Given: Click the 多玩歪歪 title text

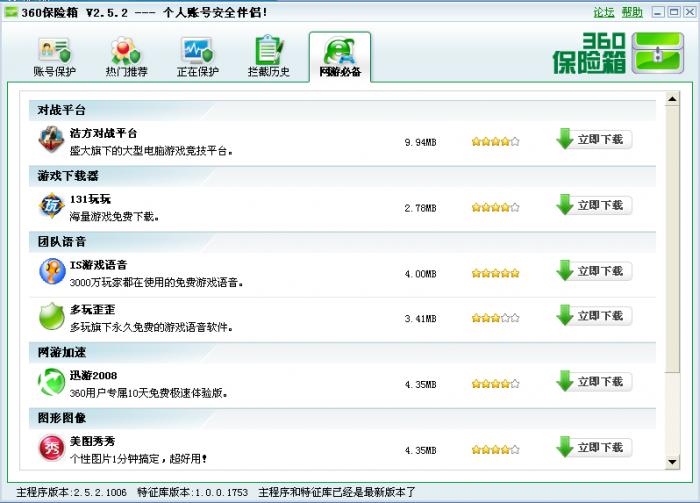Looking at the screenshot, I should click(x=92, y=310).
